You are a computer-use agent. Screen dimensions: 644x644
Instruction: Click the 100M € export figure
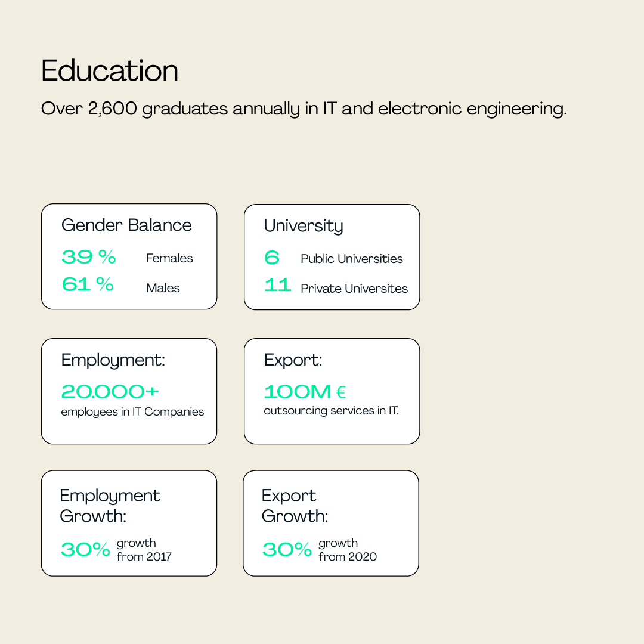tap(305, 391)
